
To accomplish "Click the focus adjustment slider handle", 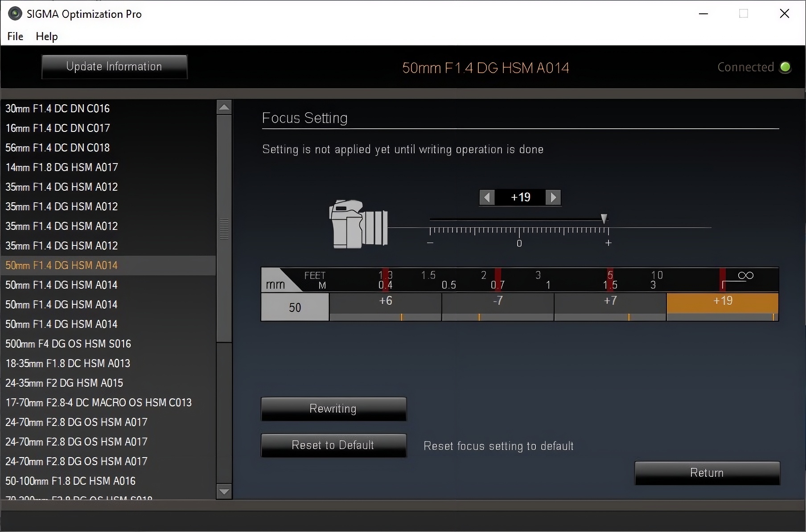I will tap(604, 218).
